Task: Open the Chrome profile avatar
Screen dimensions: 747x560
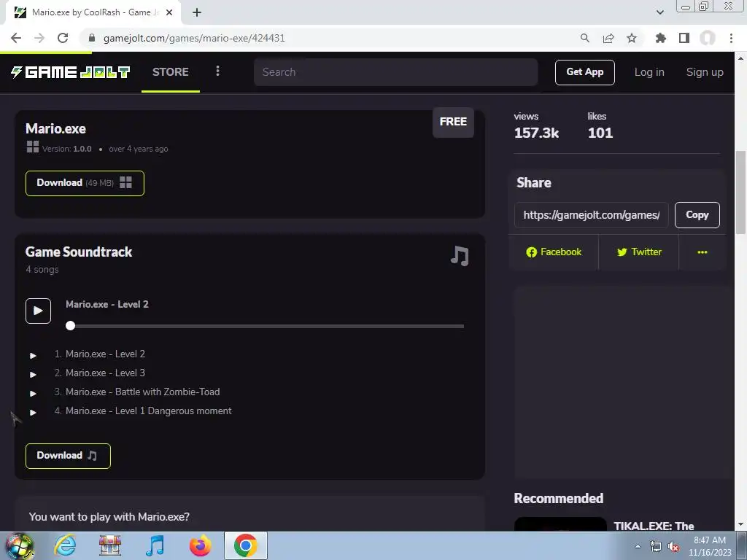Action: coord(708,38)
